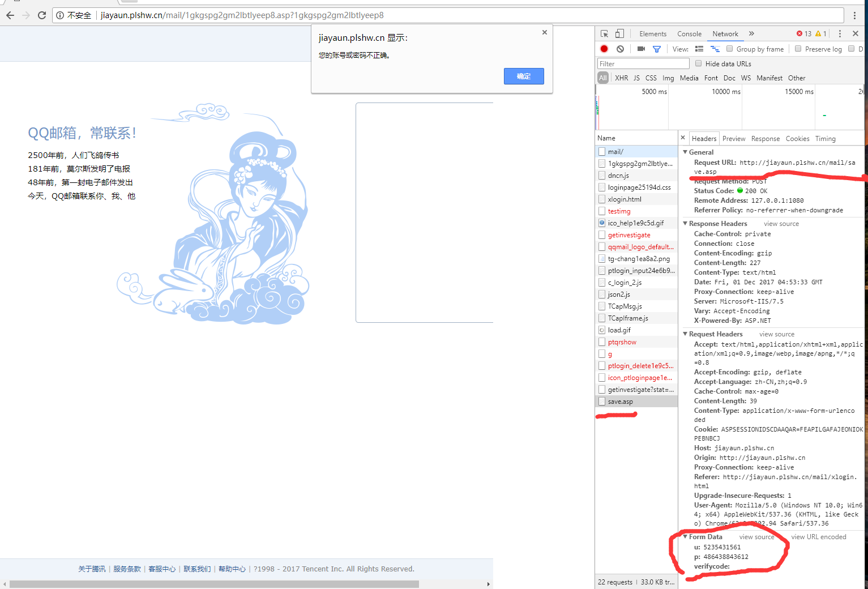
Task: Capture screenshots with the camera icon
Action: pos(641,49)
